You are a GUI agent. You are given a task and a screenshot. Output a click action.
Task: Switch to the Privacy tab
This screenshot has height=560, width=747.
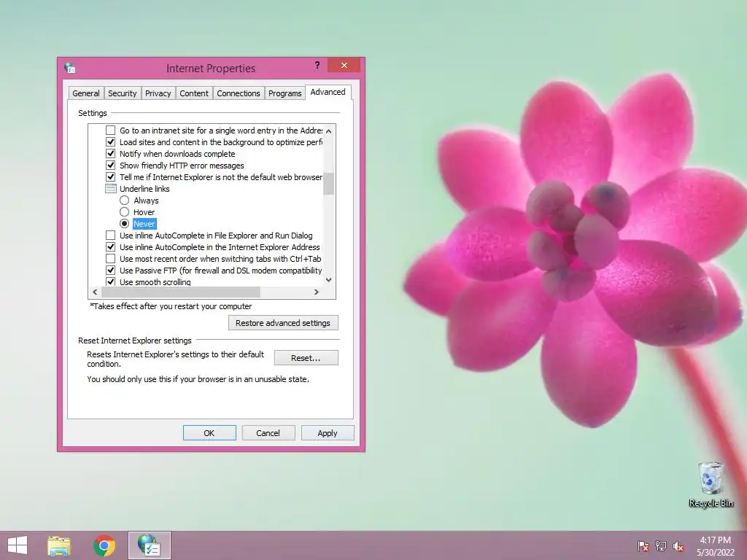(158, 93)
